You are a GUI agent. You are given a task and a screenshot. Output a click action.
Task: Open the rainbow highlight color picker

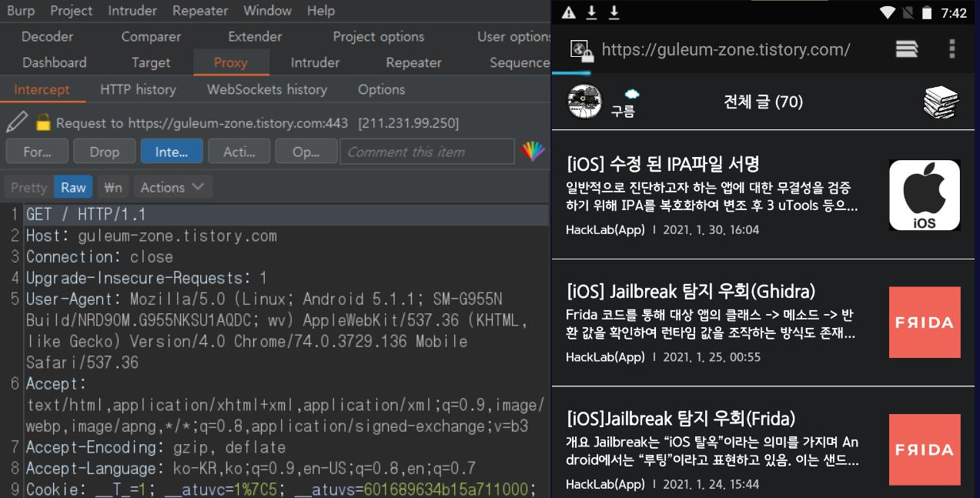click(x=533, y=151)
